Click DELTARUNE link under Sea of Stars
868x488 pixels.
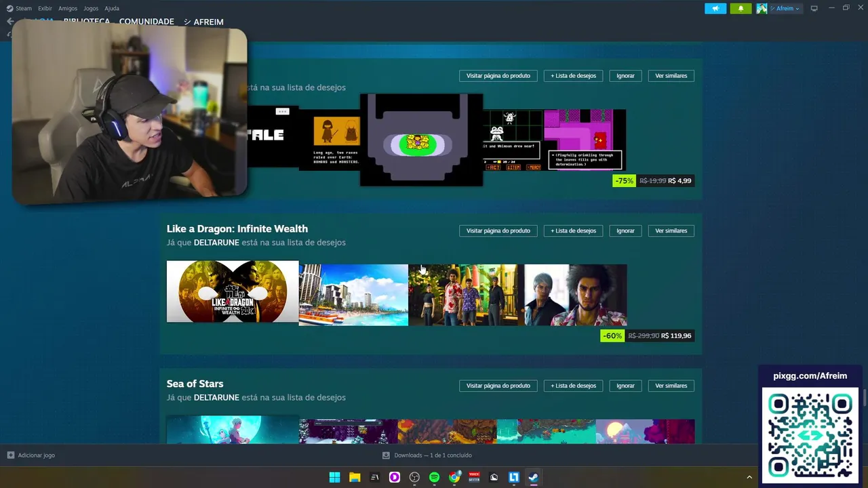coord(216,398)
